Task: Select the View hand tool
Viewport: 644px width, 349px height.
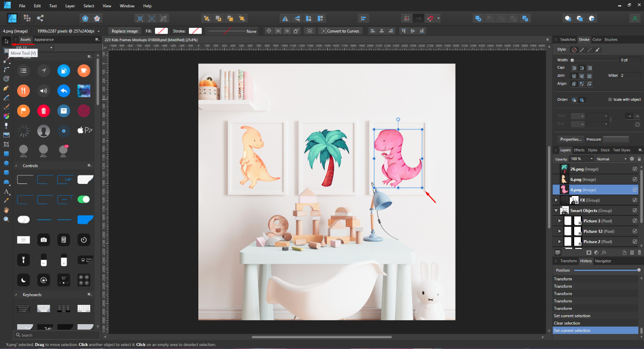Action: 6,210
